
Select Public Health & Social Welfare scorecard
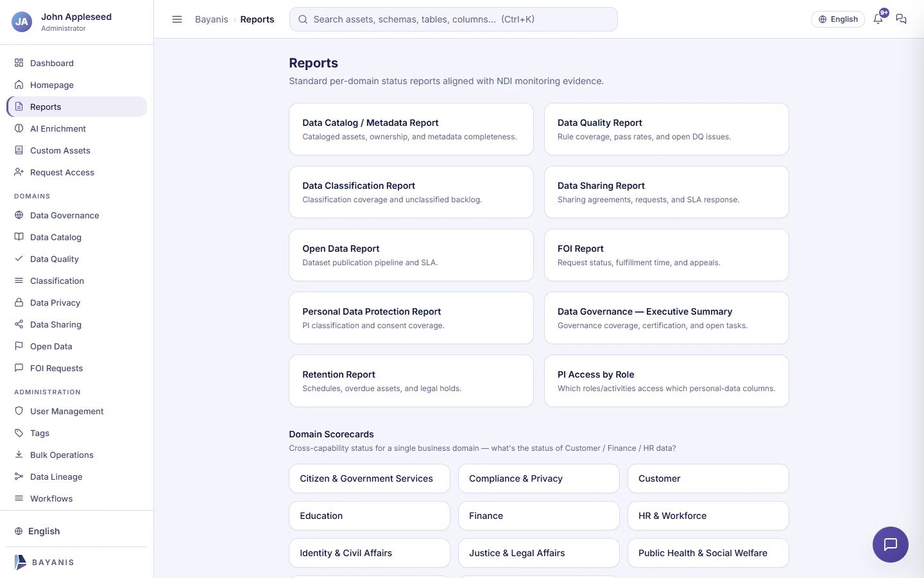[x=708, y=553]
